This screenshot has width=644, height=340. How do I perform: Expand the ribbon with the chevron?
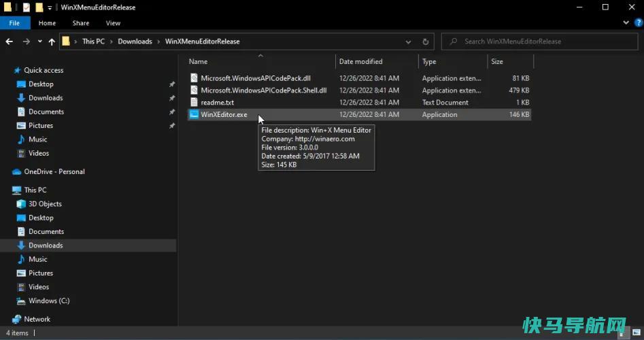tap(626, 23)
